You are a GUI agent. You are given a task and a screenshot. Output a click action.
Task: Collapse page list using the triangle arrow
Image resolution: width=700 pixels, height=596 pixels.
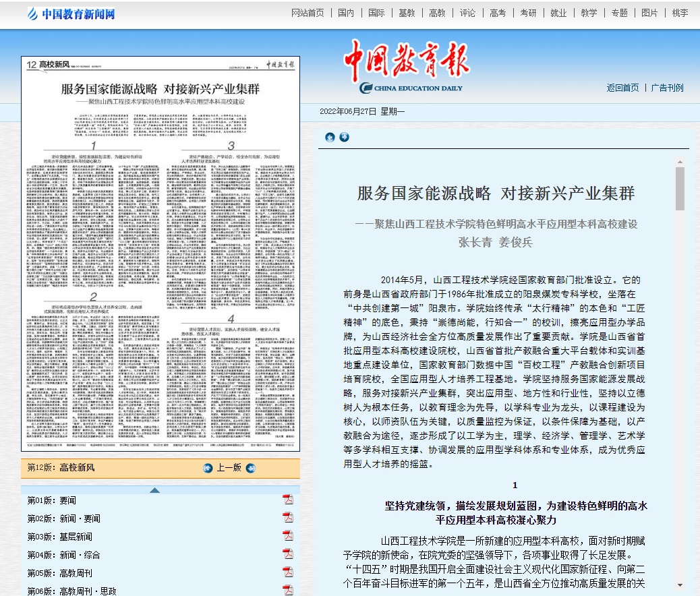coord(154,489)
